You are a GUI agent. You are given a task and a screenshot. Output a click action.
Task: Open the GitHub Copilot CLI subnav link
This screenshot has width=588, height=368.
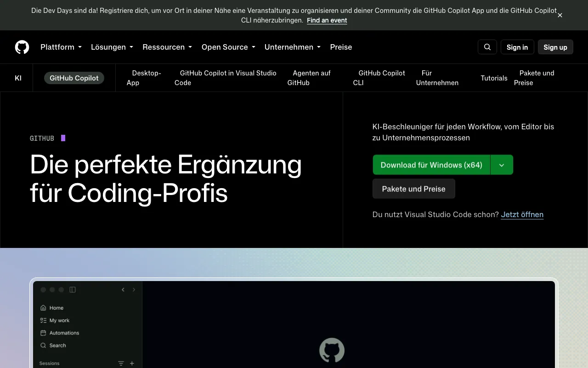(379, 78)
